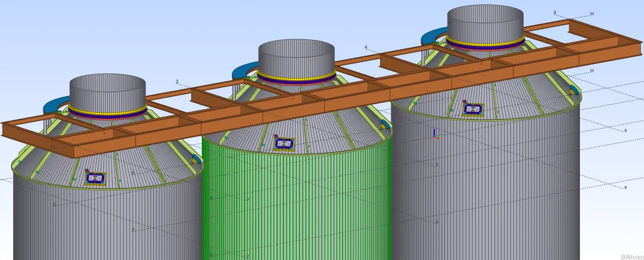
Task: Select the roof hatch on the right silo
Action: (x=473, y=109)
